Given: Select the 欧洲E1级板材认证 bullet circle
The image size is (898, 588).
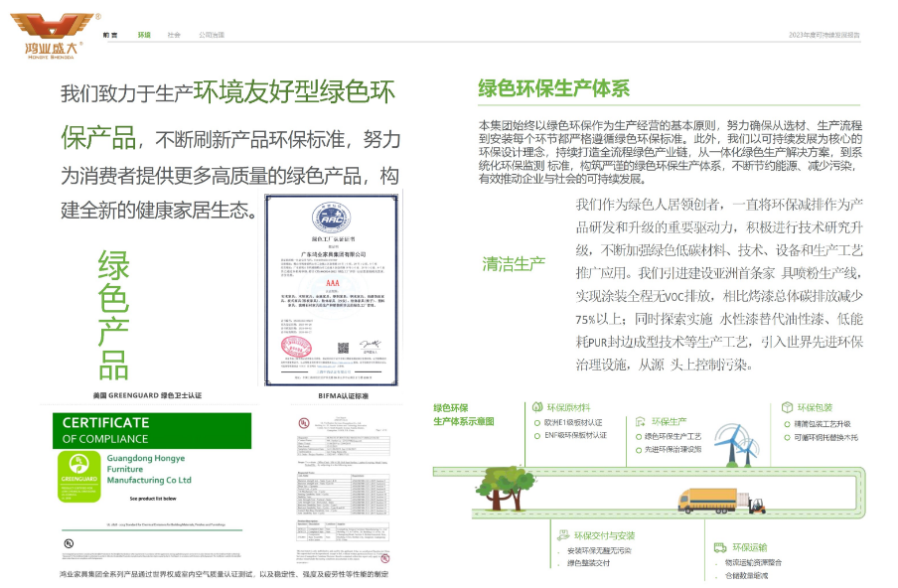Looking at the screenshot, I should point(537,422).
